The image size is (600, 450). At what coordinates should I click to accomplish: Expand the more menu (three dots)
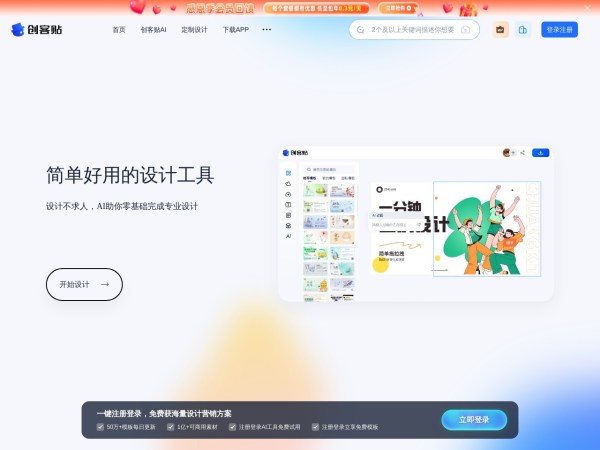click(266, 30)
